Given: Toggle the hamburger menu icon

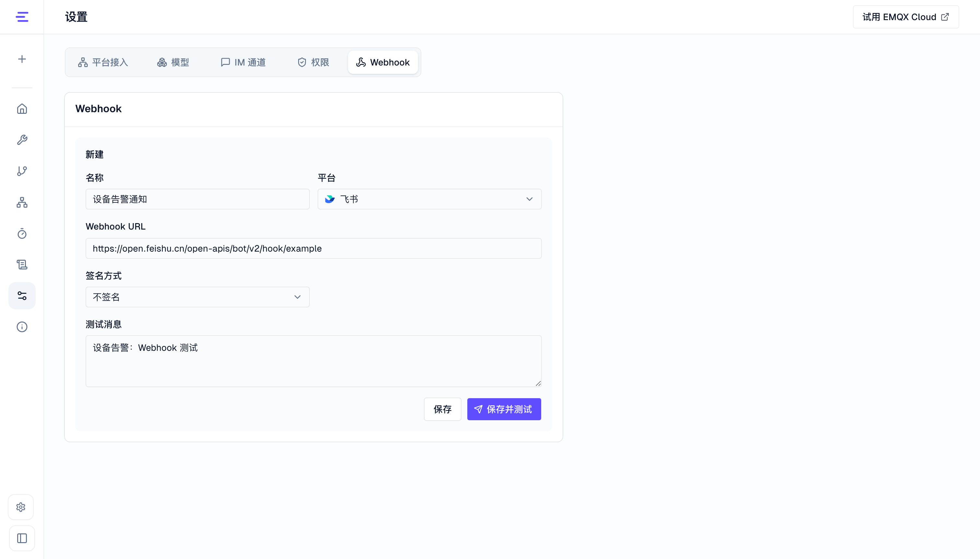Looking at the screenshot, I should tap(22, 17).
